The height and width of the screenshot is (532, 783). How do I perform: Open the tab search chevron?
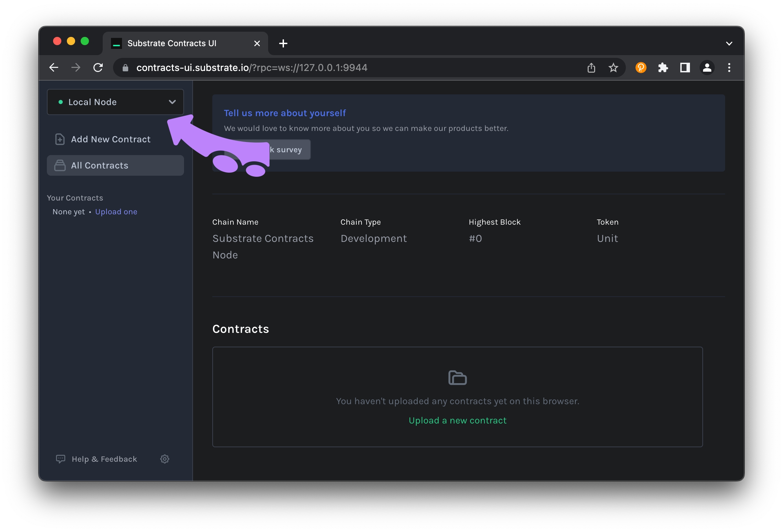(x=729, y=43)
